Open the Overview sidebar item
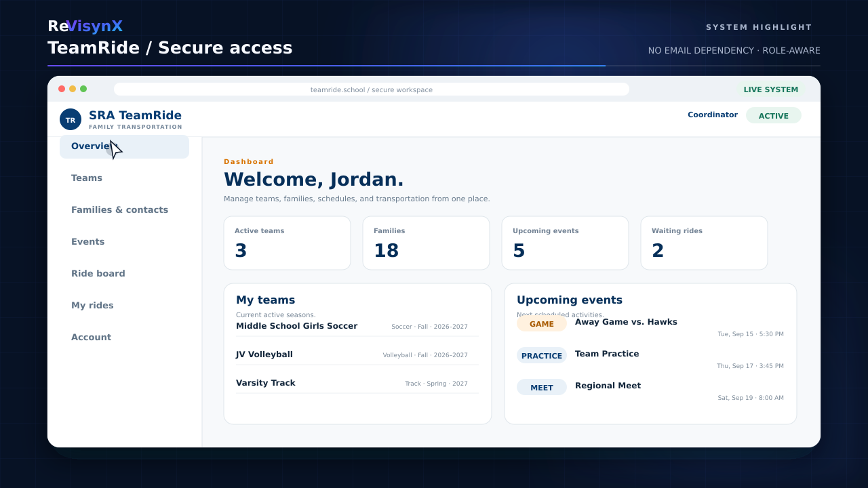 124,146
